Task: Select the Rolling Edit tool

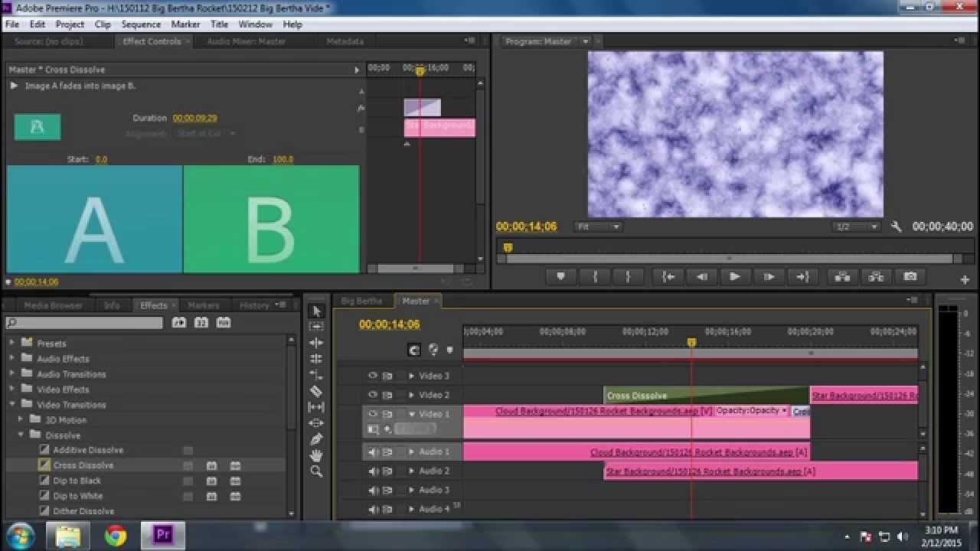Action: (316, 359)
